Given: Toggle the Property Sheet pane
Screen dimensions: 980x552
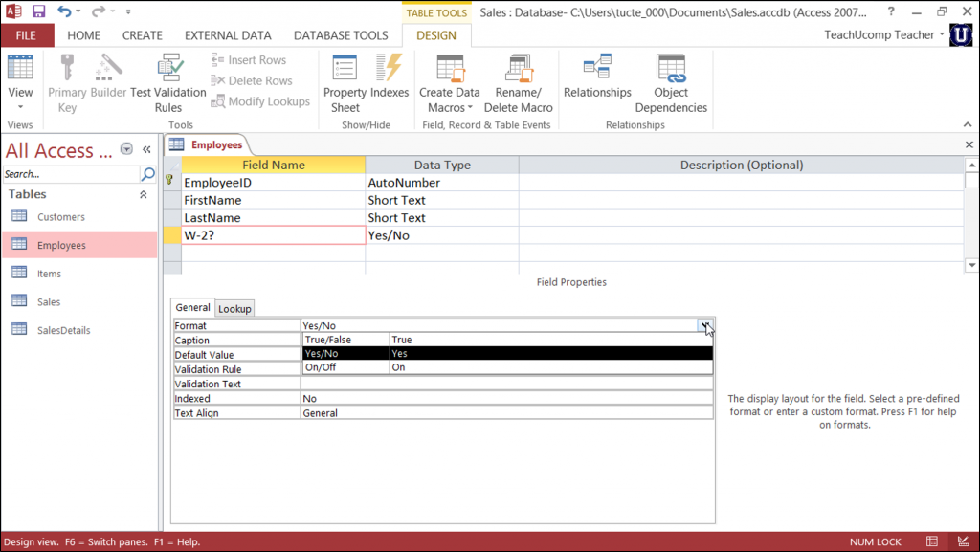Looking at the screenshot, I should coord(345,83).
